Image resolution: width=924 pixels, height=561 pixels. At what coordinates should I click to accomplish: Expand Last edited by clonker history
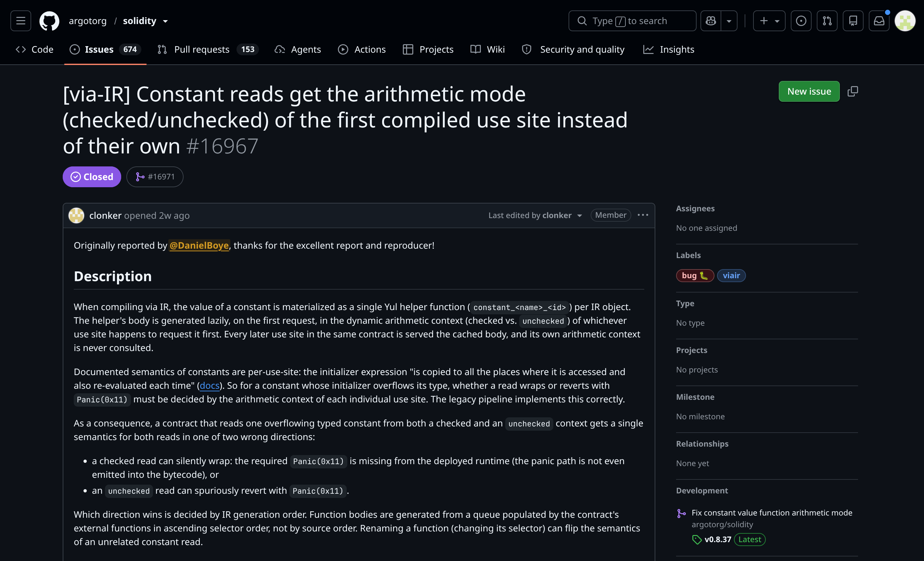pos(535,215)
